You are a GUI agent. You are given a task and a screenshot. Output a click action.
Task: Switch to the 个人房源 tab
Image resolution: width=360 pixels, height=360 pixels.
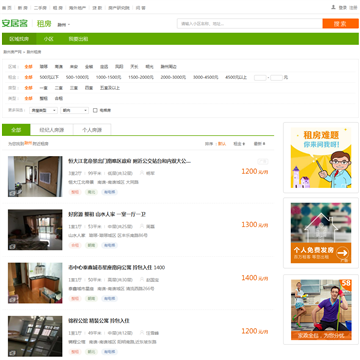point(92,130)
